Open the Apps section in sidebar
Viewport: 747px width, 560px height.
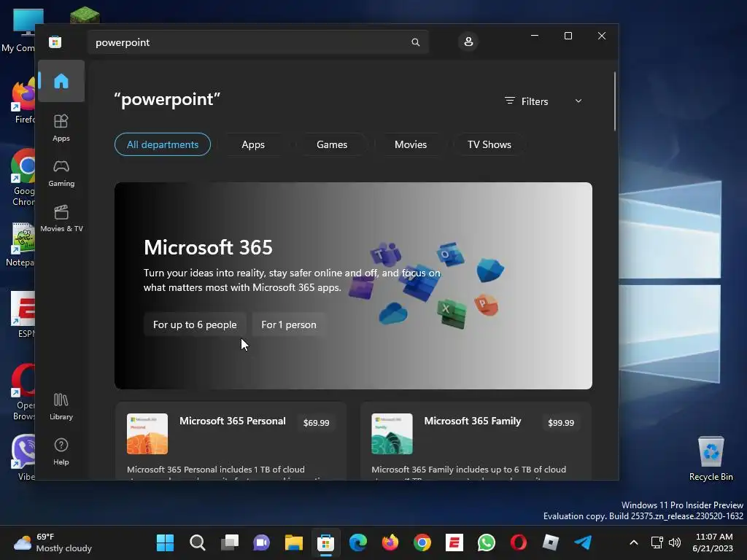click(61, 128)
